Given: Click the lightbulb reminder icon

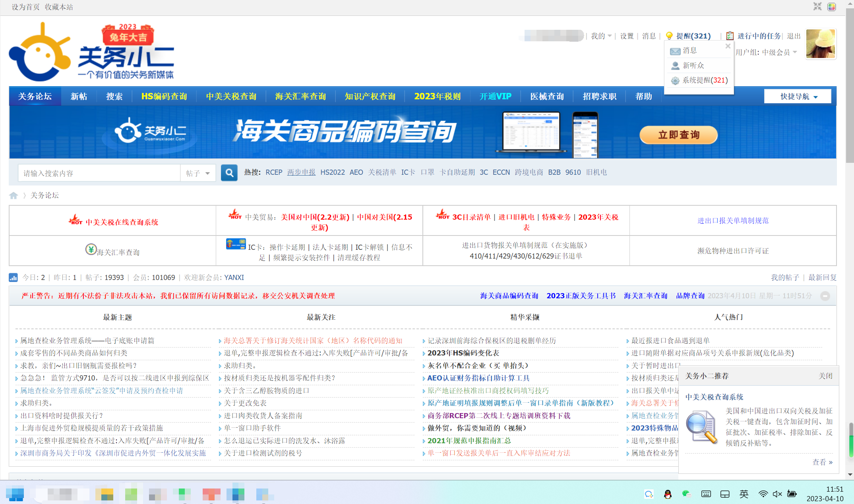Looking at the screenshot, I should click(x=669, y=36).
